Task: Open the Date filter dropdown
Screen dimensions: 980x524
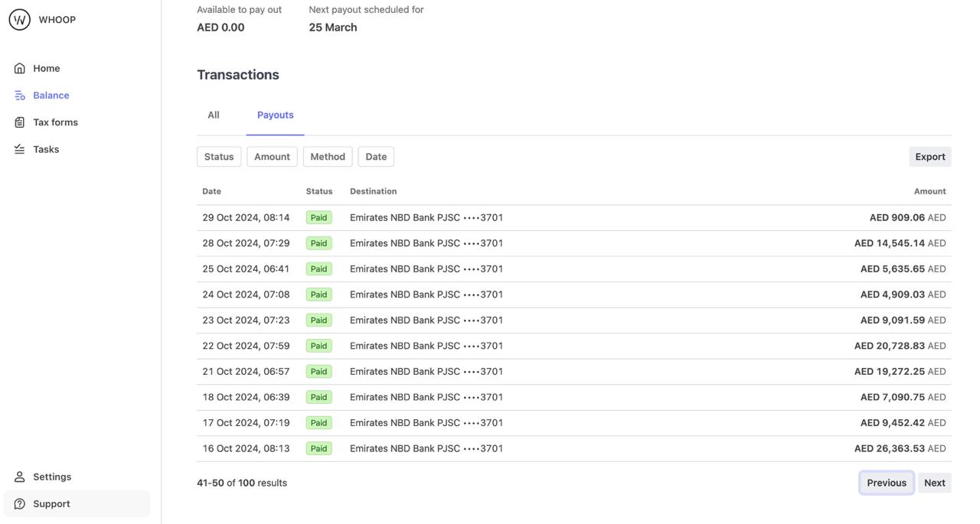Action: tap(376, 157)
